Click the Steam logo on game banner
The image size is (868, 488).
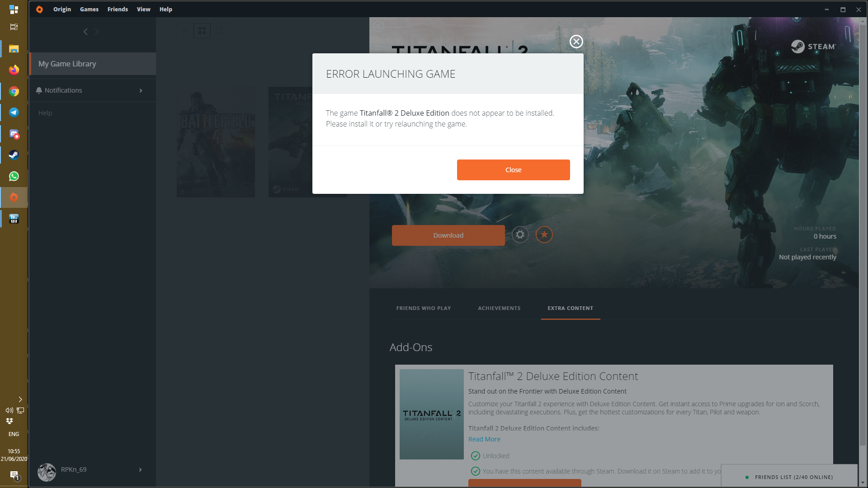814,47
